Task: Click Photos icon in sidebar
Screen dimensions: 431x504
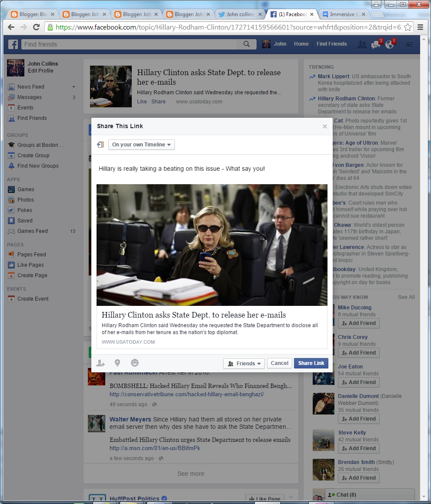Action: pos(11,199)
